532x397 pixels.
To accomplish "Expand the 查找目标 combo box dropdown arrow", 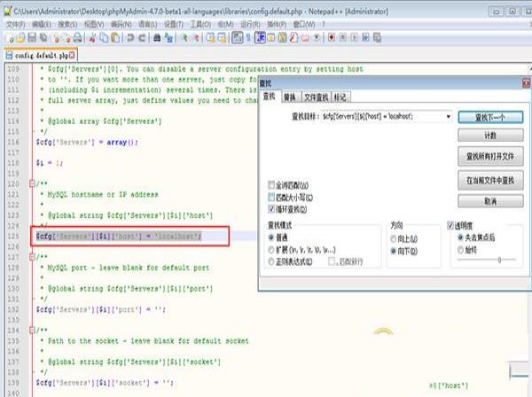I will (449, 116).
